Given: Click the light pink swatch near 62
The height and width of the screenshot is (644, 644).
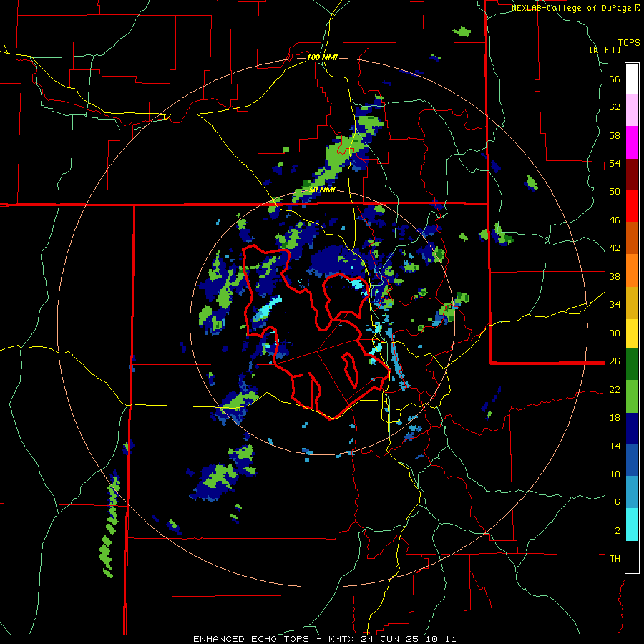Looking at the screenshot, I should click(x=632, y=109).
